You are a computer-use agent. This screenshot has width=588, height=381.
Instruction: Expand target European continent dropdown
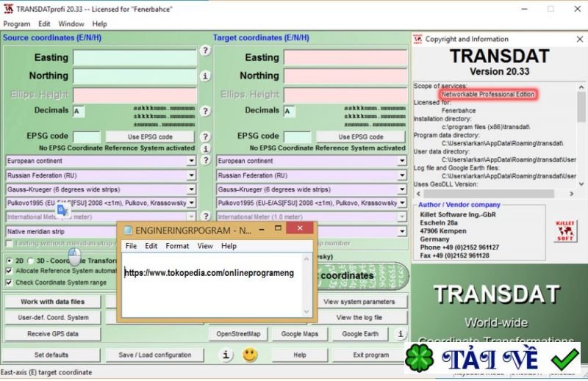pyautogui.click(x=402, y=161)
